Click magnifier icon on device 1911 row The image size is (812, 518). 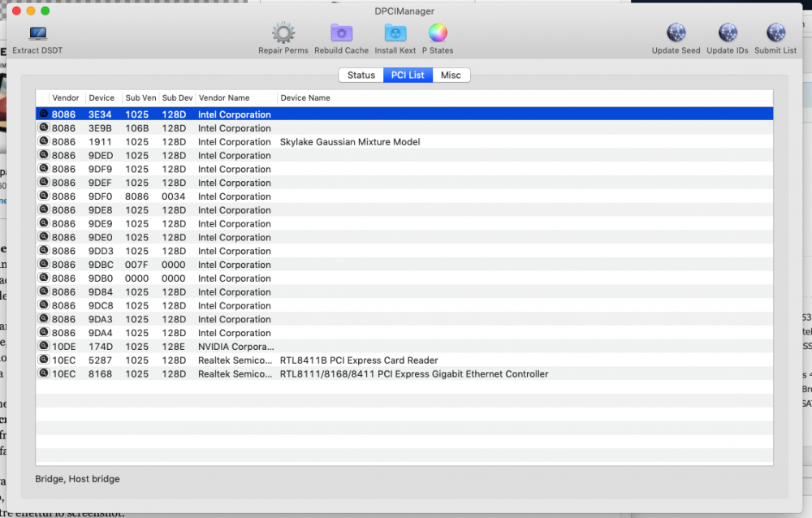(x=44, y=141)
